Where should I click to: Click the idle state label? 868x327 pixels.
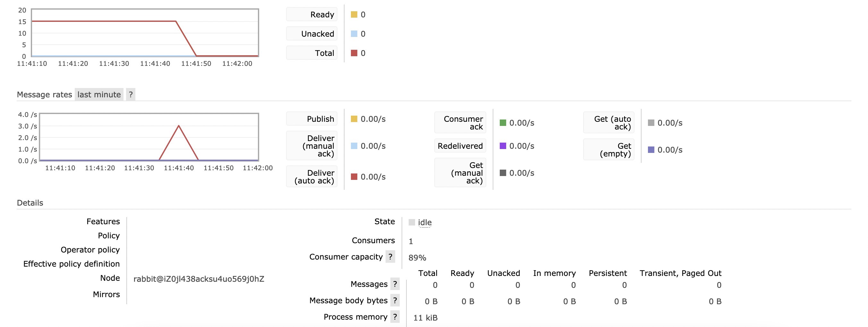click(x=425, y=222)
